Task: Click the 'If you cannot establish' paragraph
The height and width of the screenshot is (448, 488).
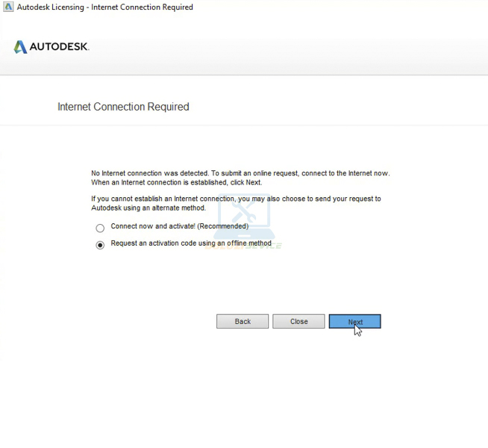Action: tap(236, 199)
